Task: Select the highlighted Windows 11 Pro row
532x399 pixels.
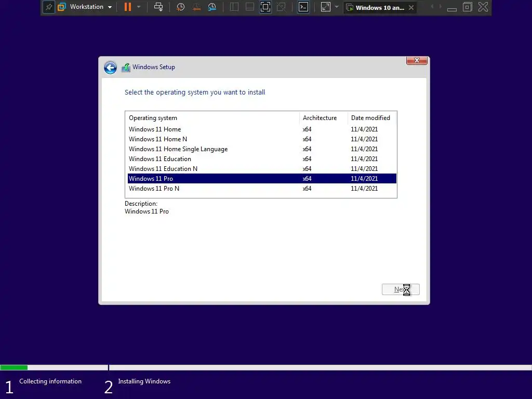Action: 262,179
